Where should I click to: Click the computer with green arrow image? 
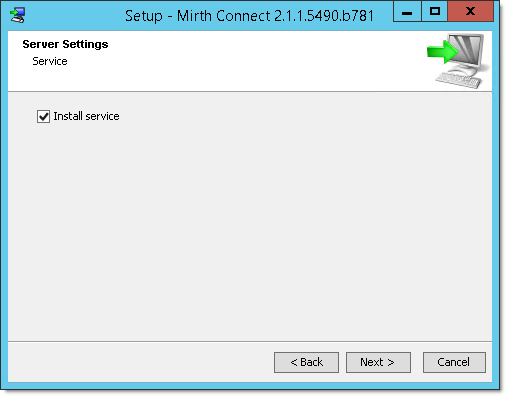[459, 61]
